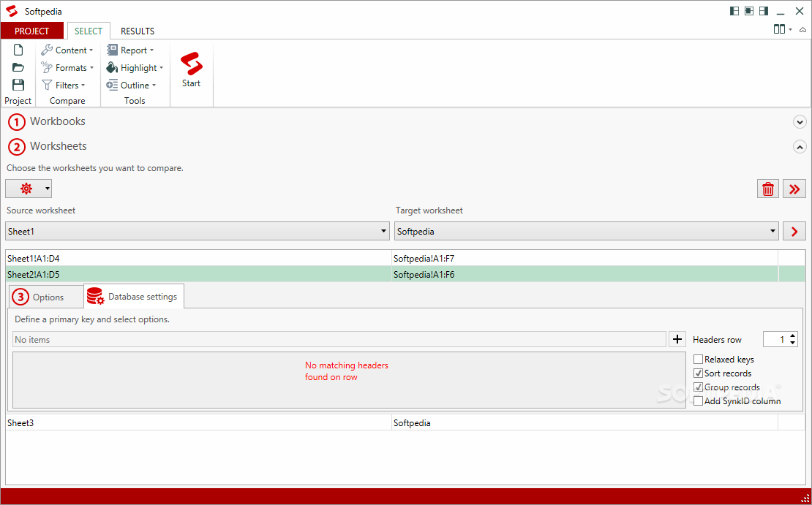Increase the Headers row value

coord(792,335)
